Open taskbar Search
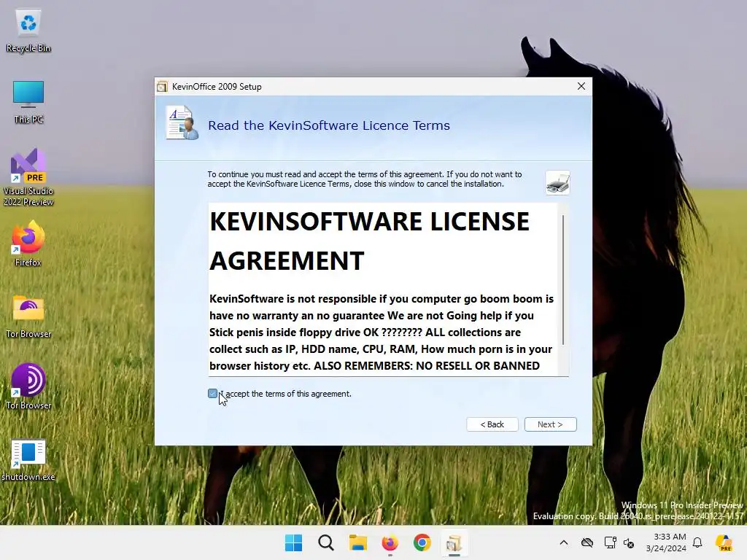Viewport: 747px width, 560px height. [326, 542]
